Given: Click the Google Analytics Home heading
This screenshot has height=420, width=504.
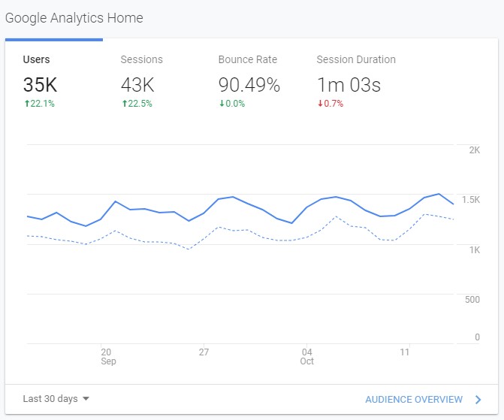Looking at the screenshot, I should (74, 18).
